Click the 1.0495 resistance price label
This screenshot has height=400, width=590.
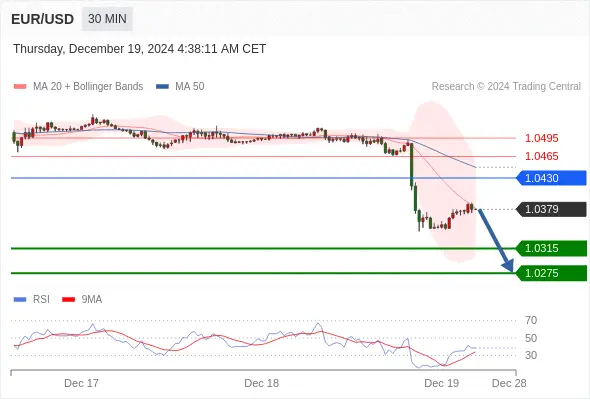pos(541,138)
